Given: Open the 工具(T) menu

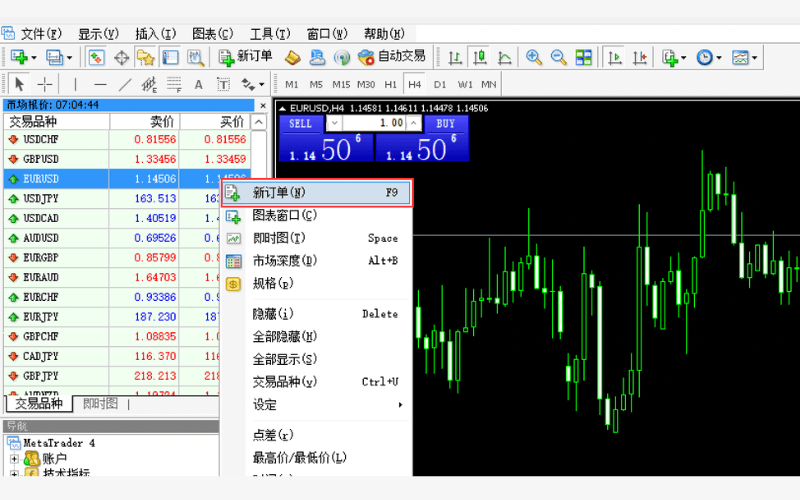Looking at the screenshot, I should tap(269, 34).
